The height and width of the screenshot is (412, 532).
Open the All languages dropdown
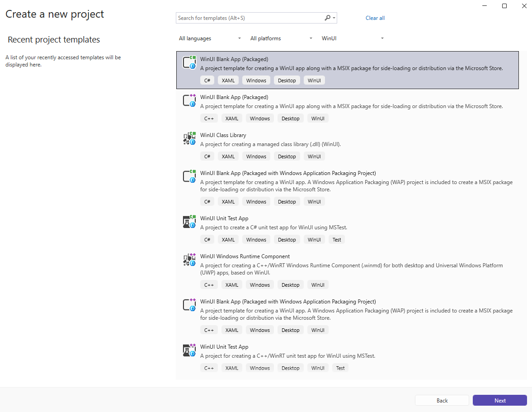click(210, 38)
